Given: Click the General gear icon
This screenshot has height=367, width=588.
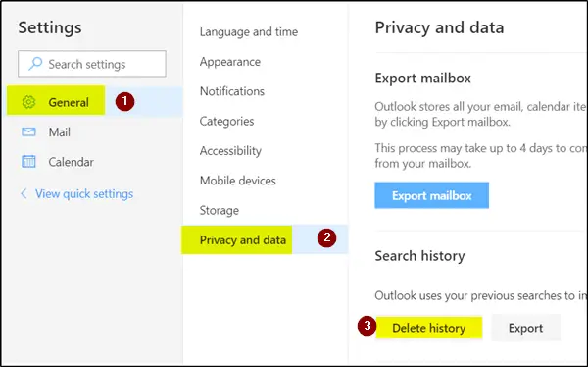Looking at the screenshot, I should pyautogui.click(x=28, y=102).
